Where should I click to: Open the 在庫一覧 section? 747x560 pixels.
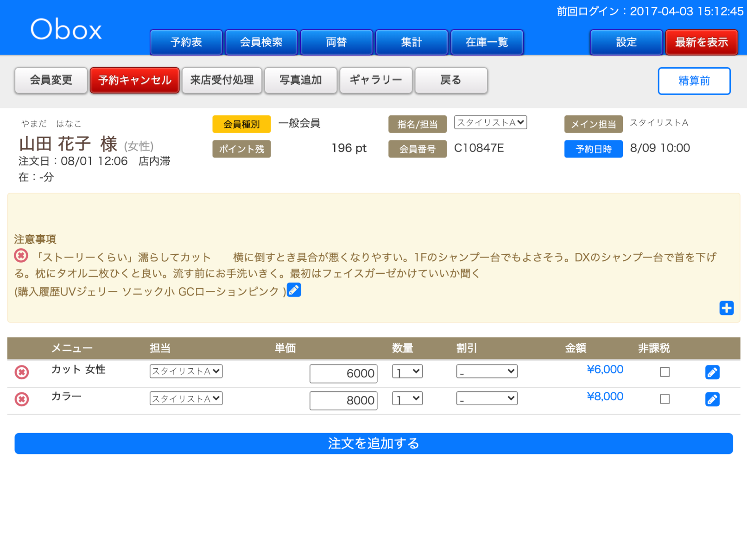click(487, 42)
